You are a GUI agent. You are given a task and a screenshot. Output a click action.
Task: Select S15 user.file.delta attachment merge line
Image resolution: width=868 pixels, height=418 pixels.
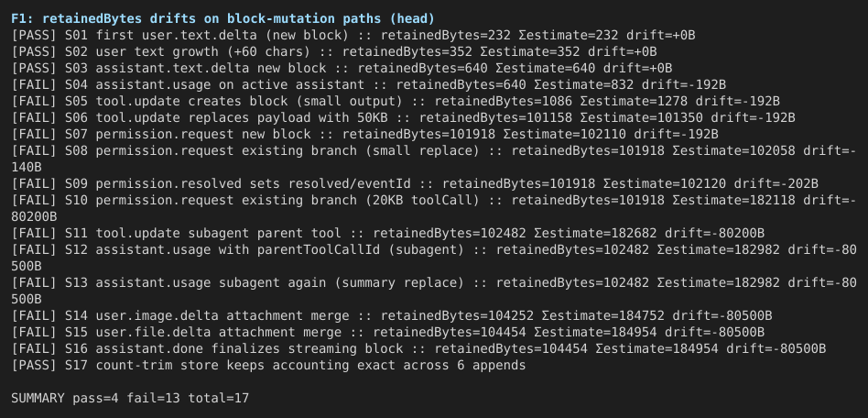387,333
